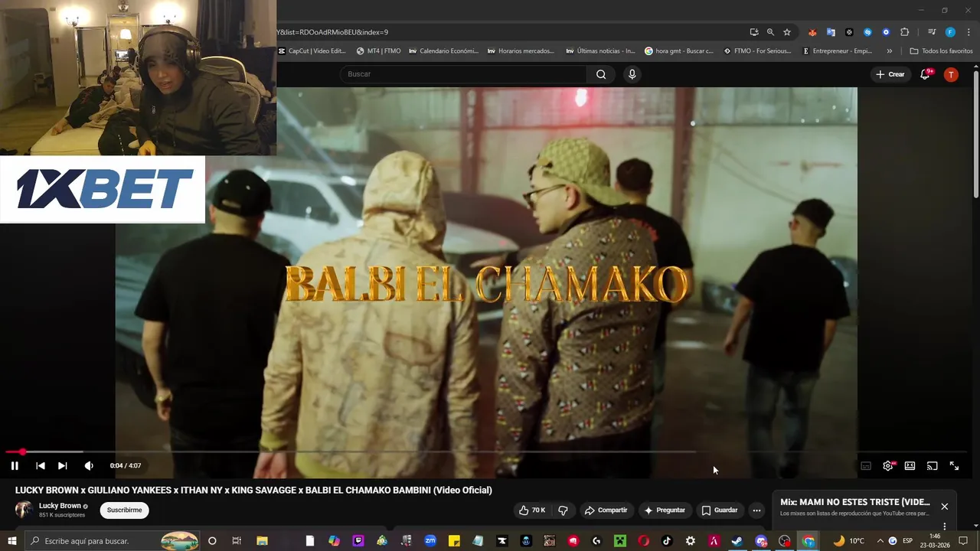Image resolution: width=980 pixels, height=551 pixels.
Task: Click the YouTube search magnifier button
Action: pyautogui.click(x=601, y=74)
